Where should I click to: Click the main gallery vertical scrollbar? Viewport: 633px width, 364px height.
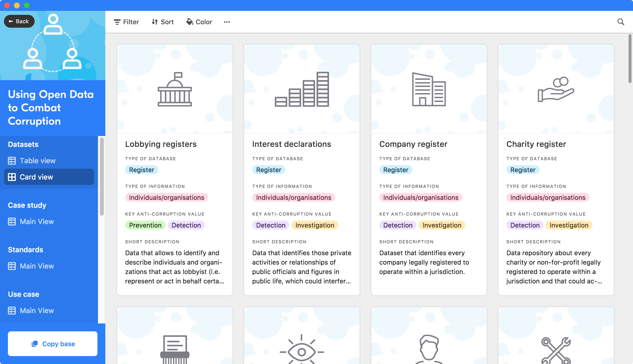click(630, 59)
